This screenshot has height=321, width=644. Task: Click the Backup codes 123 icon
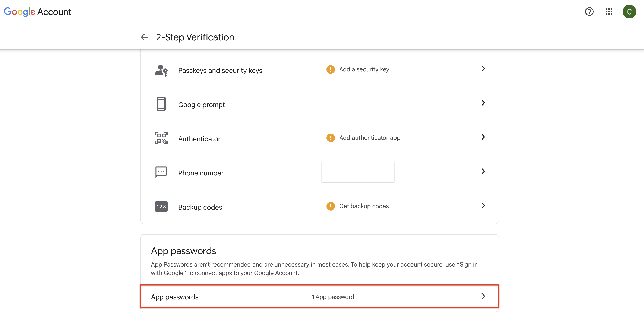click(161, 206)
